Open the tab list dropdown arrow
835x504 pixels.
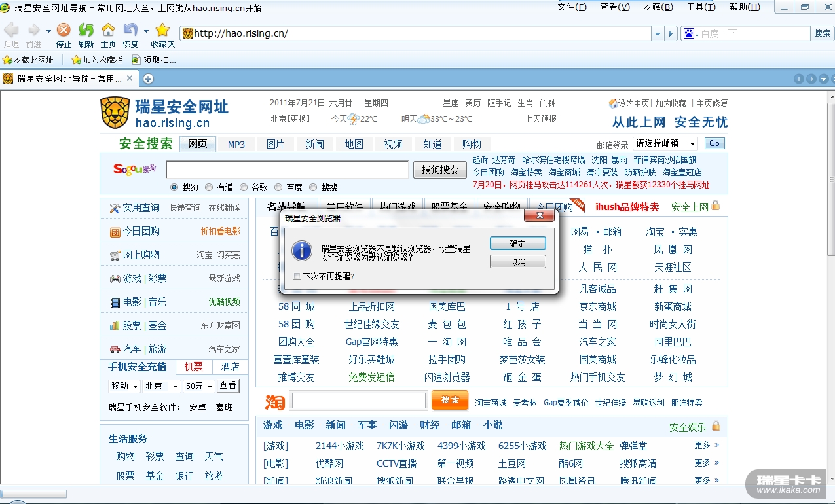pyautogui.click(x=824, y=79)
